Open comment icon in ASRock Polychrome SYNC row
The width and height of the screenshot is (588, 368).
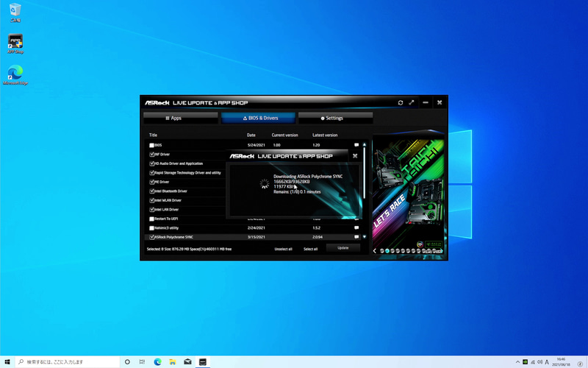(x=356, y=237)
